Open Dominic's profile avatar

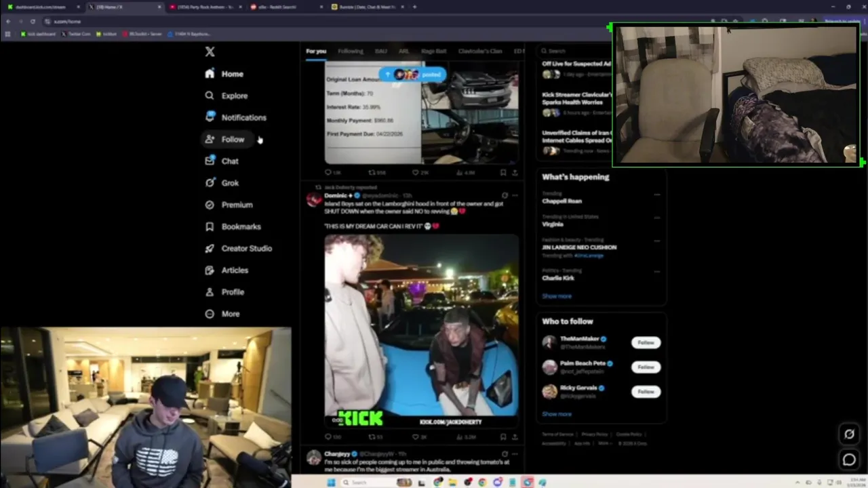(x=313, y=199)
